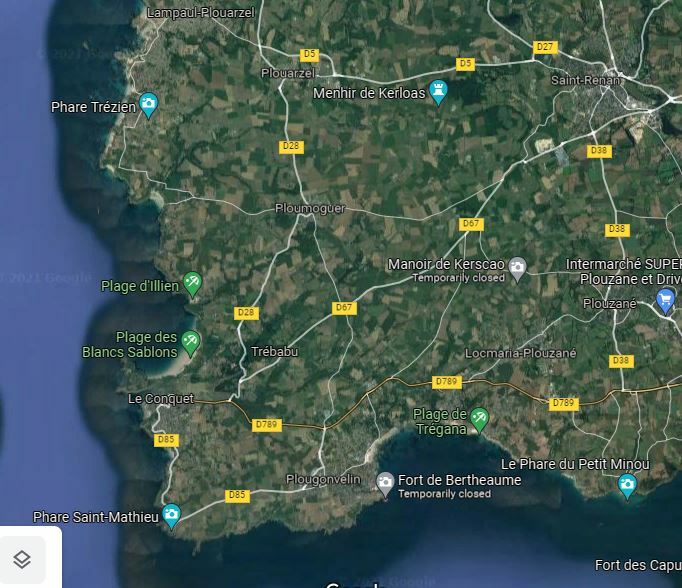Open the map Layers button
Image resolution: width=682 pixels, height=588 pixels.
22,560
